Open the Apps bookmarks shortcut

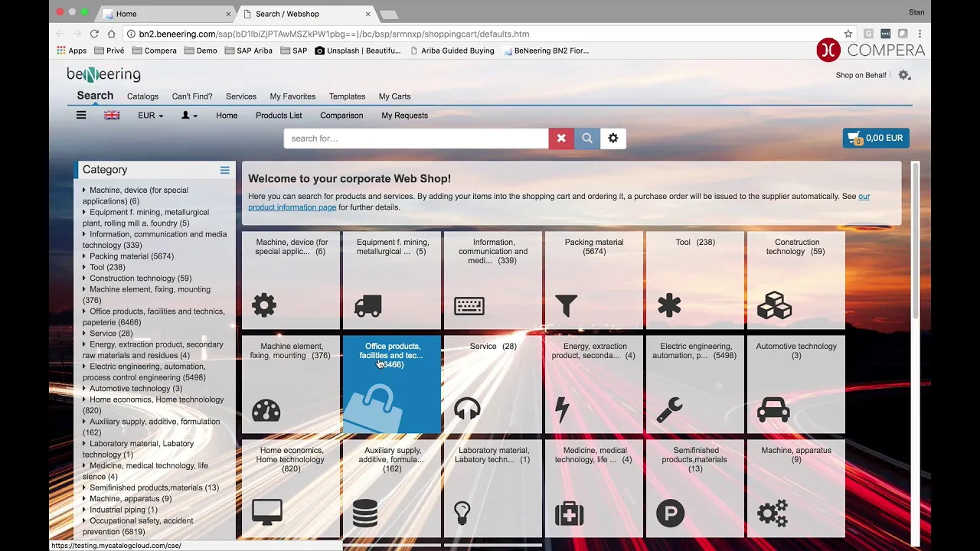pos(72,51)
